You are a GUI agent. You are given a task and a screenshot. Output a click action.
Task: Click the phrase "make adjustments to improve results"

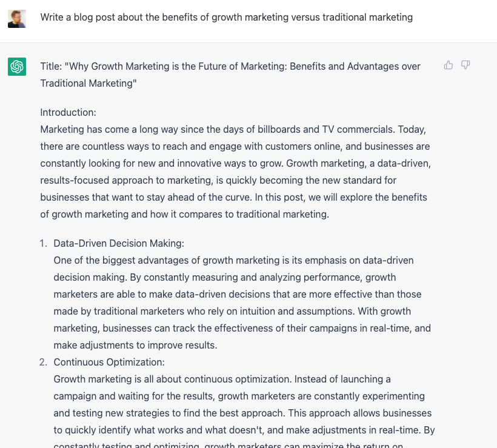[135, 345]
